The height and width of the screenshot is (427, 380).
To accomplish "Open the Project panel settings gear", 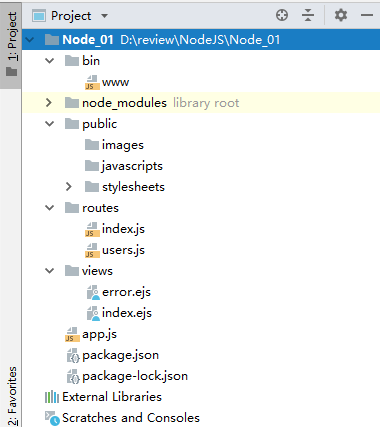I will pos(341,15).
